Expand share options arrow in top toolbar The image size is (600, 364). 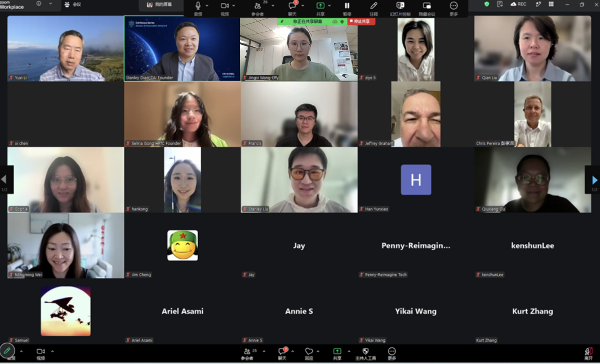click(329, 6)
